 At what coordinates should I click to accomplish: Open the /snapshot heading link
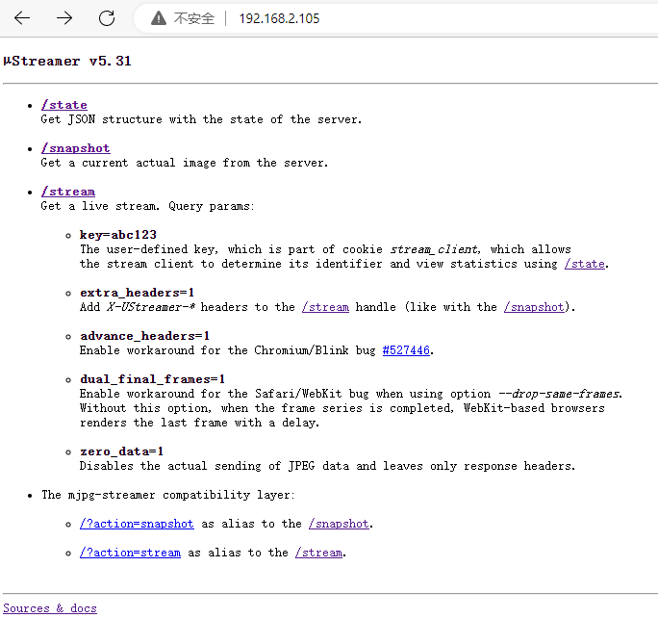click(x=76, y=148)
